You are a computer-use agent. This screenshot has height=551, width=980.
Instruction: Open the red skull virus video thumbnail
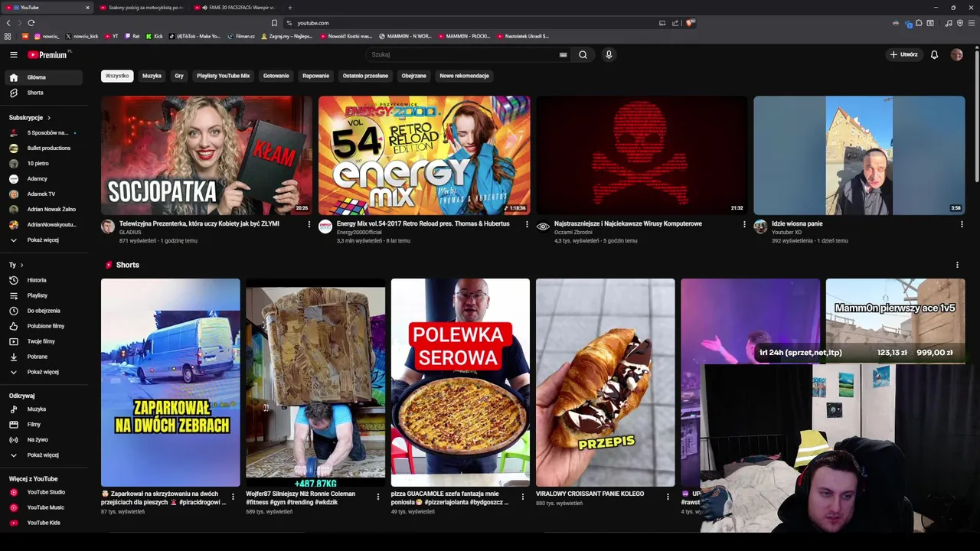click(642, 155)
